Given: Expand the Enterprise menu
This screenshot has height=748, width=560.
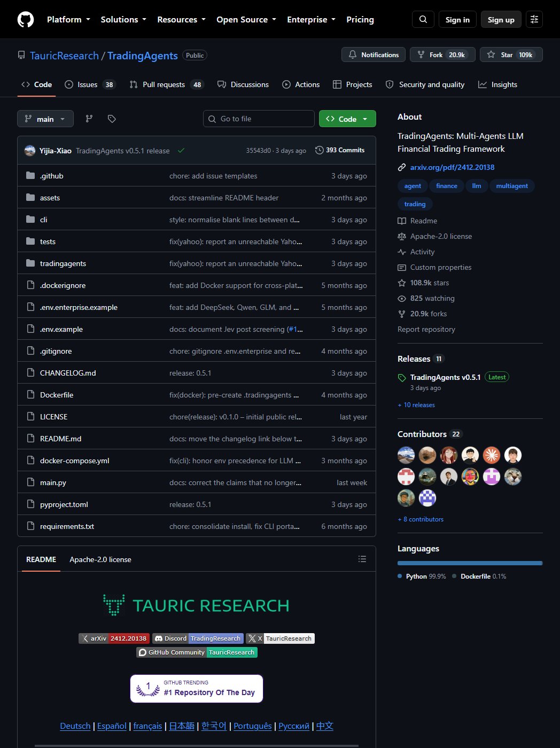Looking at the screenshot, I should (311, 19).
